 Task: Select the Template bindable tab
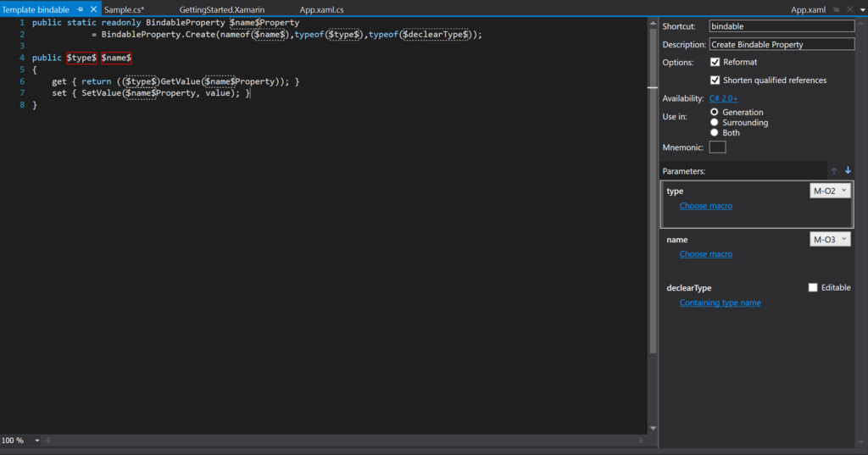click(36, 9)
